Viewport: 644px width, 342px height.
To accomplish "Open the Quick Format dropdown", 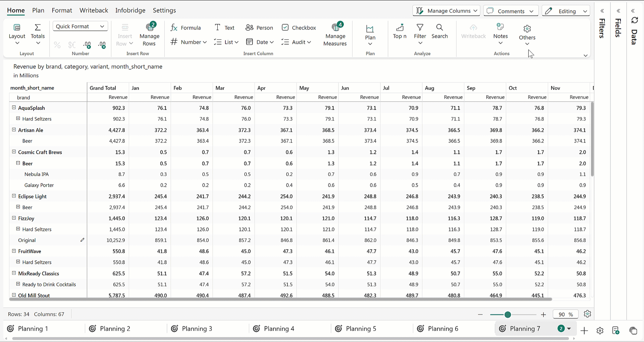I will point(80,26).
